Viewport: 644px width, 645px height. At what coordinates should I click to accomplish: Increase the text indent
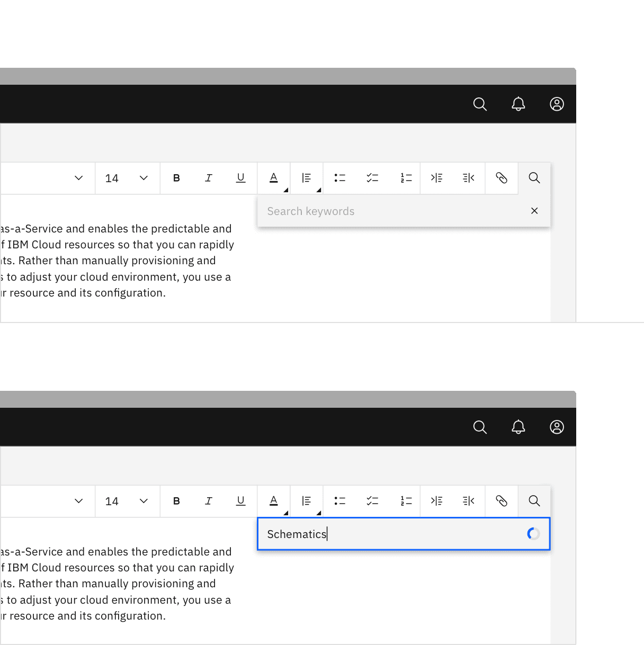437,178
